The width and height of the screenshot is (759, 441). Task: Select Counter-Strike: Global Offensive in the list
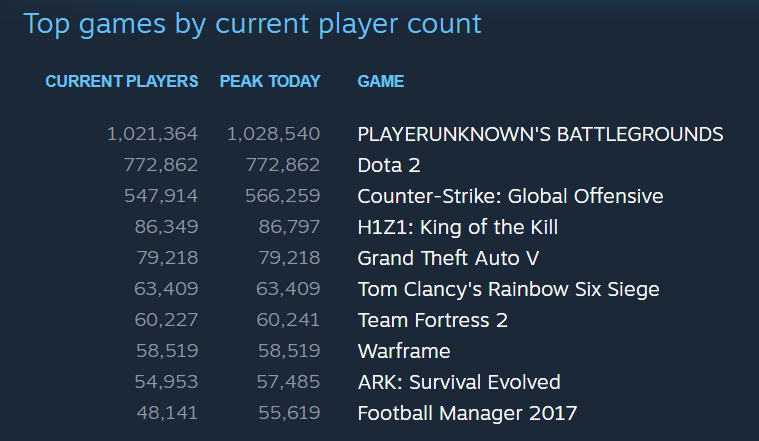[x=510, y=196]
